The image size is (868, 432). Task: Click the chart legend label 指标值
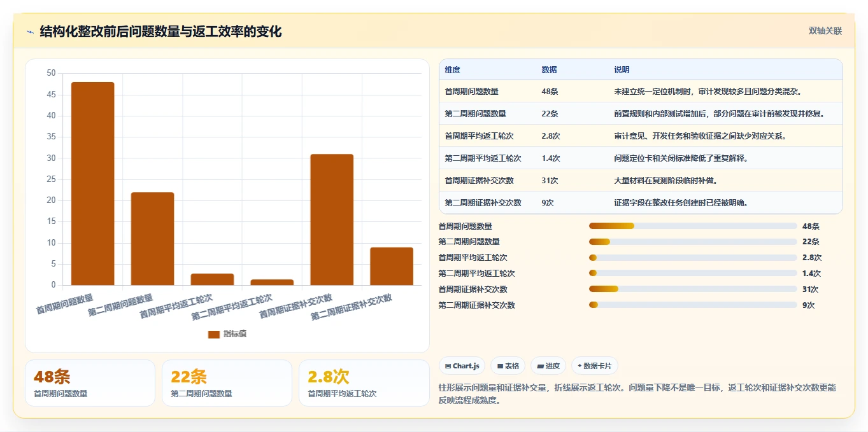tap(234, 334)
